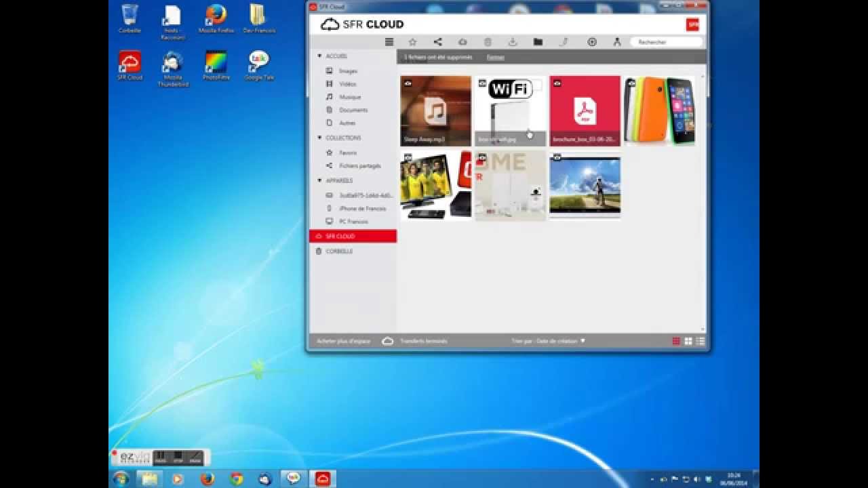Switch to list view
The image size is (868, 488).
pos(701,341)
